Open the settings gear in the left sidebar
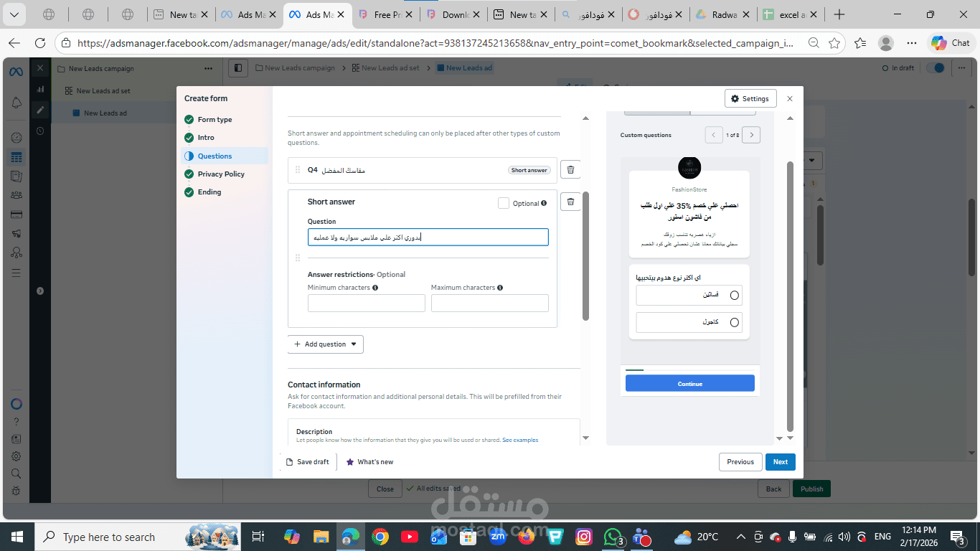The height and width of the screenshot is (551, 980). [x=17, y=456]
